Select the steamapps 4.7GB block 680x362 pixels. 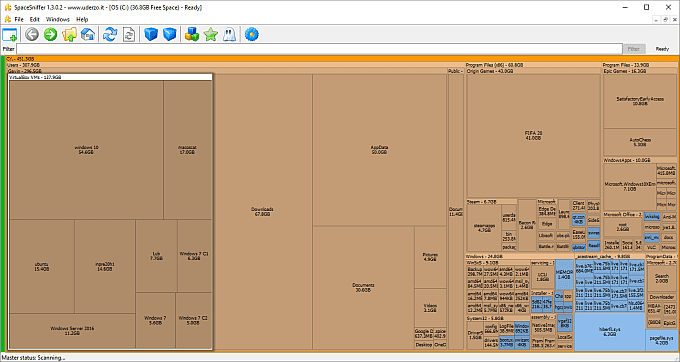[x=484, y=228]
